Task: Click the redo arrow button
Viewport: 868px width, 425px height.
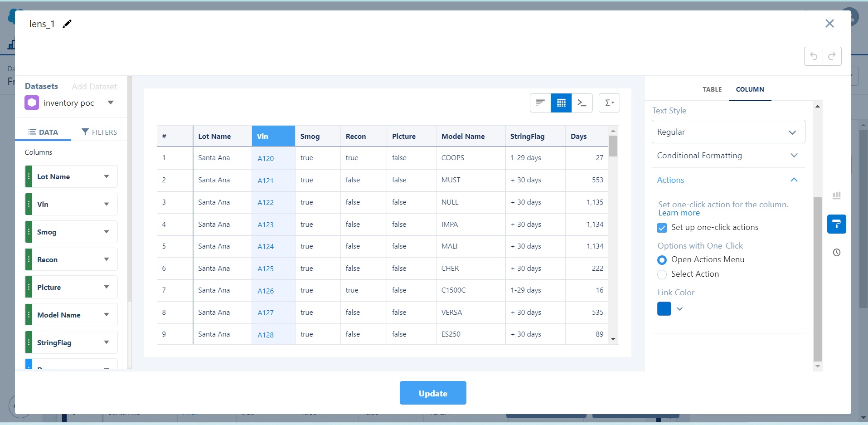Action: pyautogui.click(x=832, y=56)
